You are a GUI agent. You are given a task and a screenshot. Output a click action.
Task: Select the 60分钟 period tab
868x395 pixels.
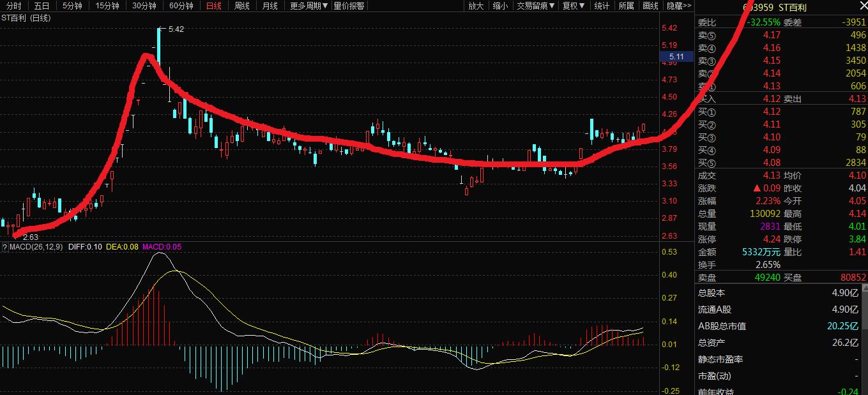point(181,6)
